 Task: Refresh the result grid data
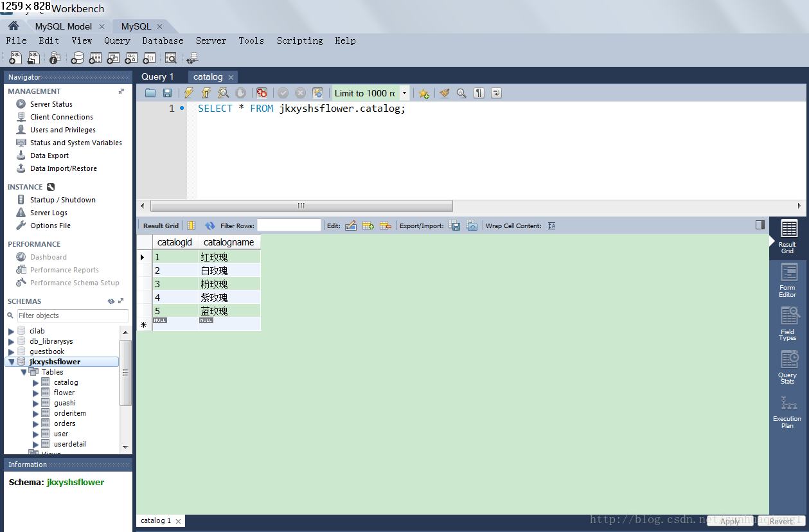(x=210, y=226)
